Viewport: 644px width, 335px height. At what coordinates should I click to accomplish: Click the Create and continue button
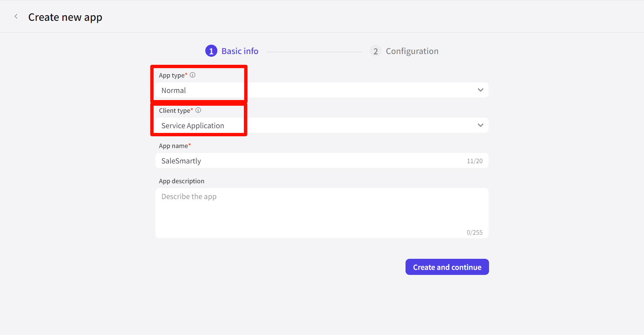[x=447, y=267]
